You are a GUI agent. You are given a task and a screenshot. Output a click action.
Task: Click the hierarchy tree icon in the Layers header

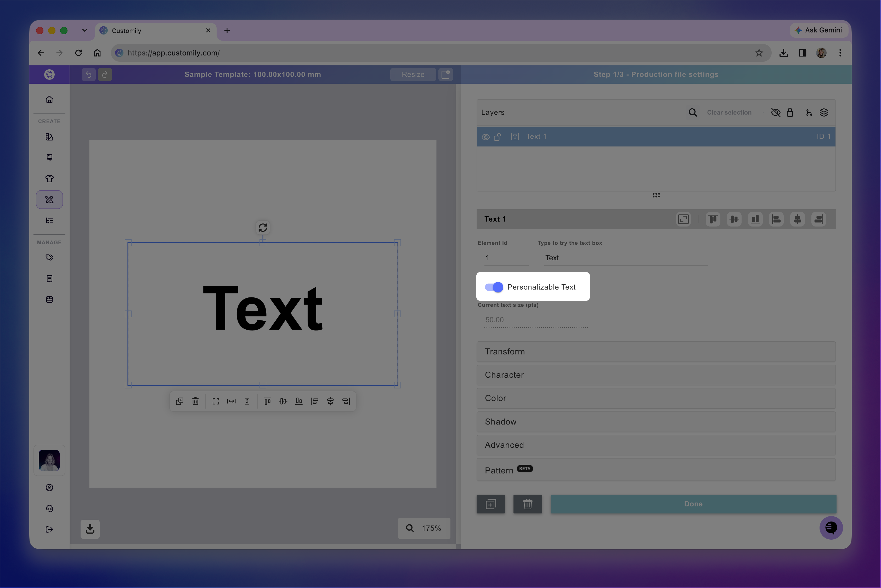(x=809, y=112)
